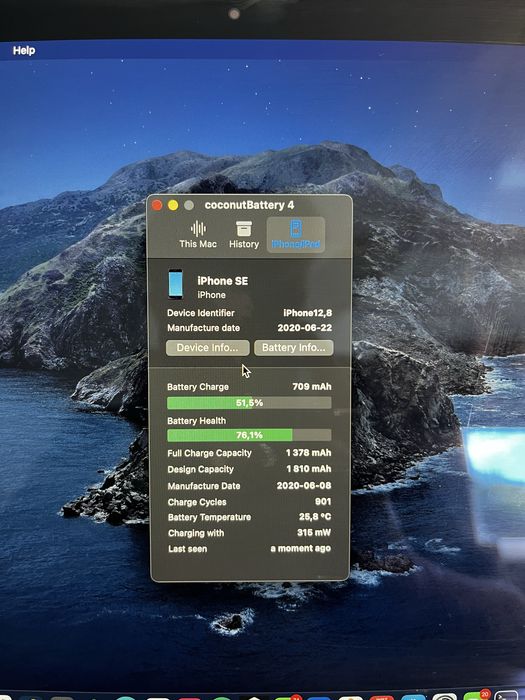This screenshot has height=700, width=525.
Task: Click the Battery Charge 51,5% progress bar
Action: tap(249, 403)
